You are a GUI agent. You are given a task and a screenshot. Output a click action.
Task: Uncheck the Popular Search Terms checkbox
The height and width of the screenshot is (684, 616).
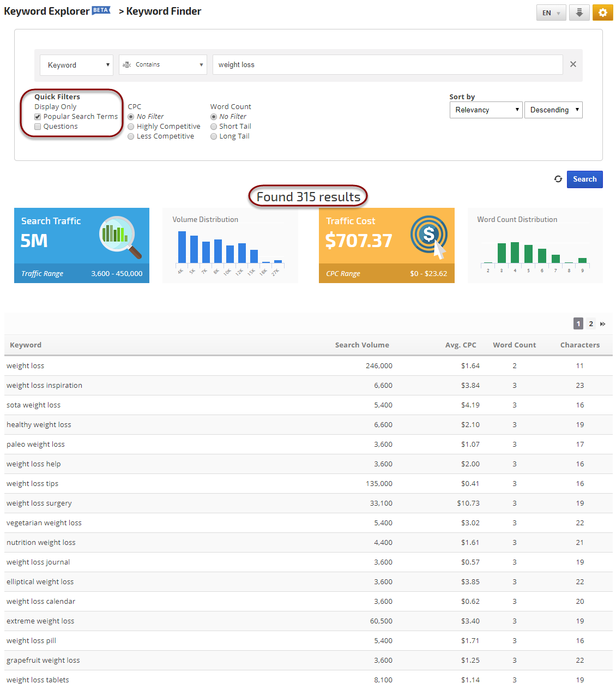point(38,117)
